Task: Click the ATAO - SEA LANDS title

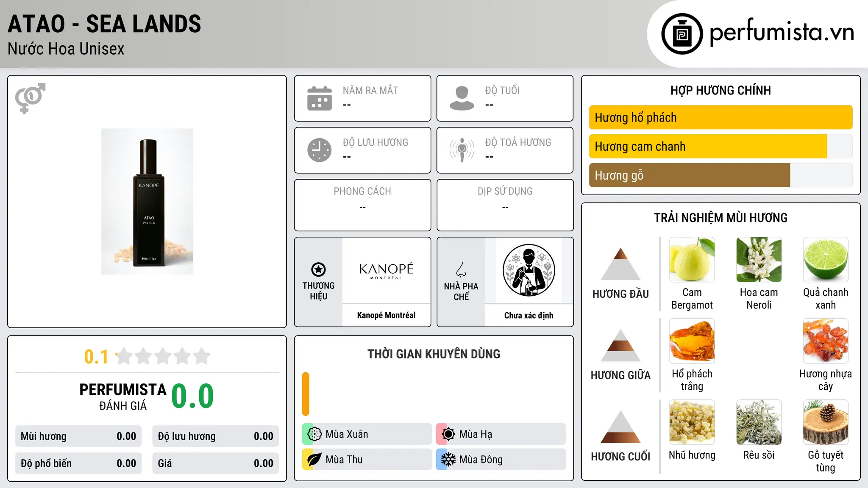Action: (x=104, y=24)
